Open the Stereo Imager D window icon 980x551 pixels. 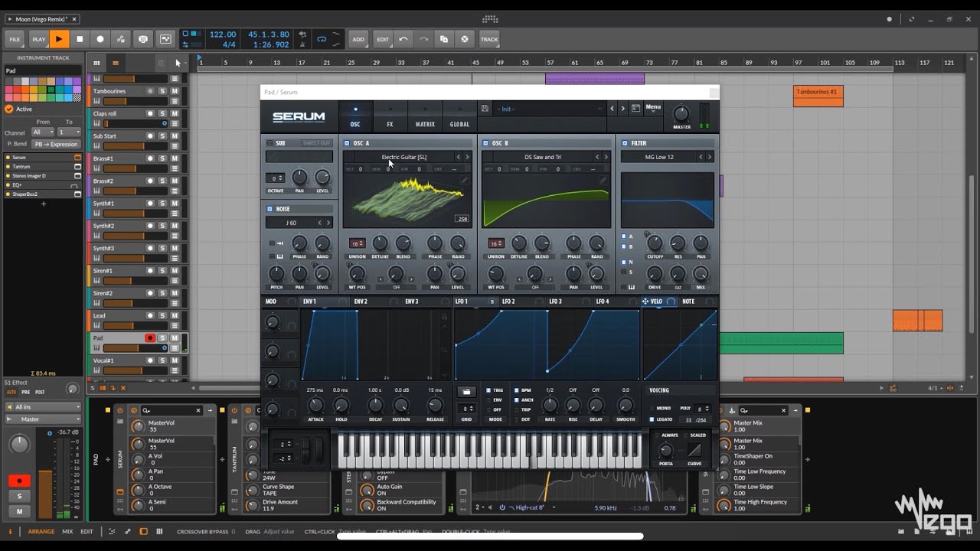click(x=77, y=176)
